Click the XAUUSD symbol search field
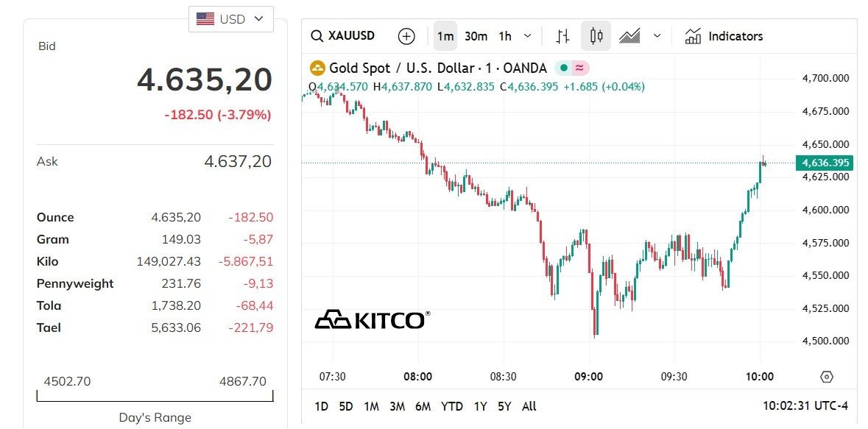868x429 pixels. click(351, 36)
